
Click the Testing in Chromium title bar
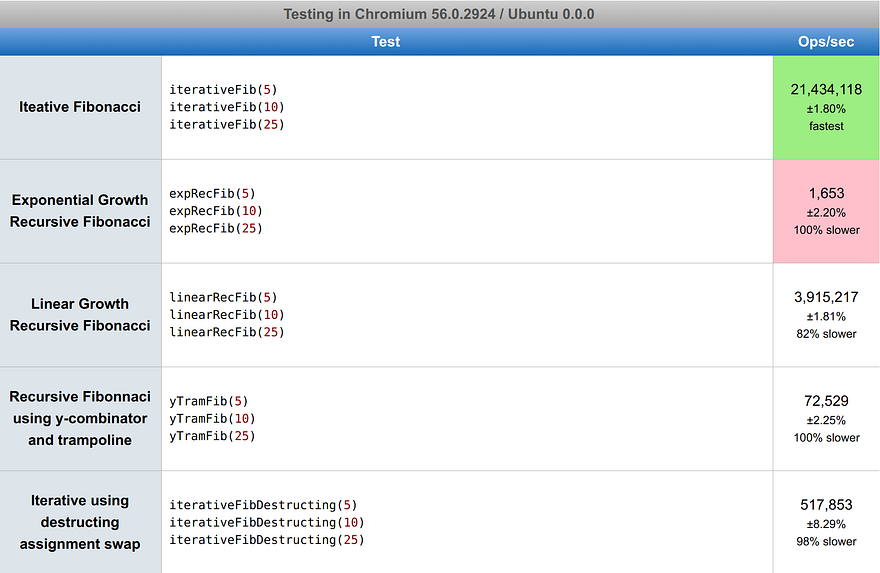click(439, 14)
